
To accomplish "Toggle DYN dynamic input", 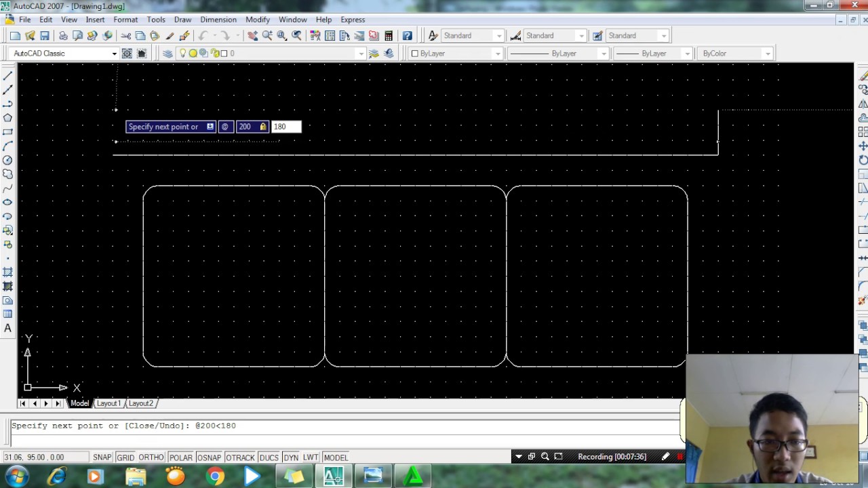I will (291, 457).
